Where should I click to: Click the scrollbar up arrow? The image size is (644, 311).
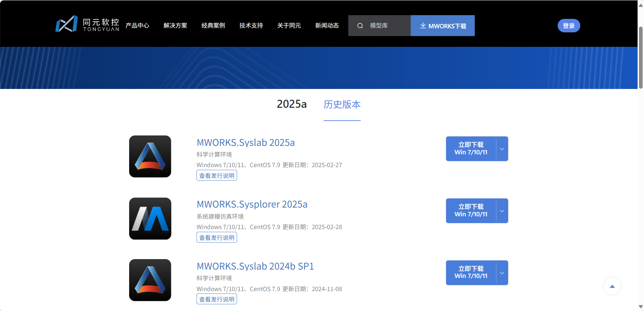point(641,5)
